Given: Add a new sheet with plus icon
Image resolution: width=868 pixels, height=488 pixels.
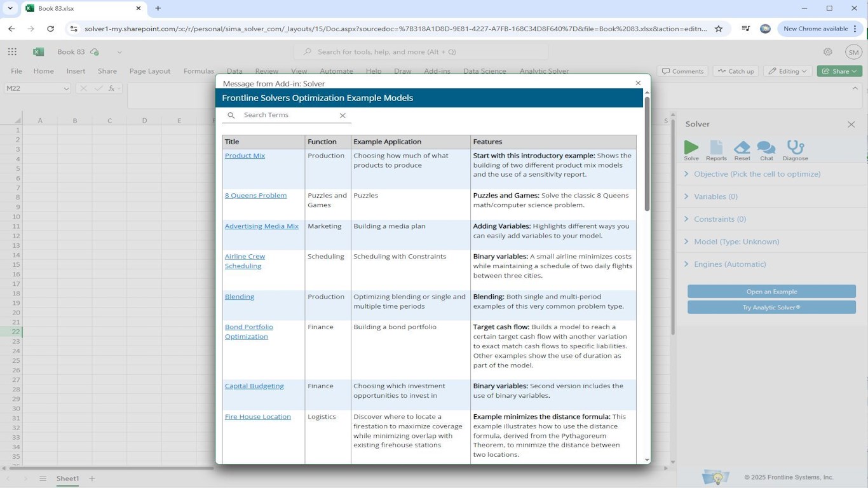Looking at the screenshot, I should coord(92,478).
